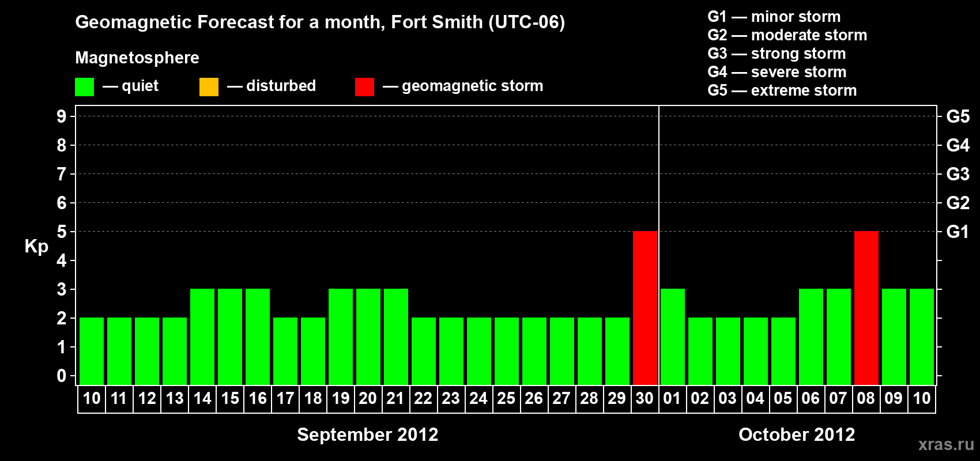Image resolution: width=980 pixels, height=461 pixels.
Task: Click the 'G2 — moderate storm' legend line
Action: tap(787, 35)
